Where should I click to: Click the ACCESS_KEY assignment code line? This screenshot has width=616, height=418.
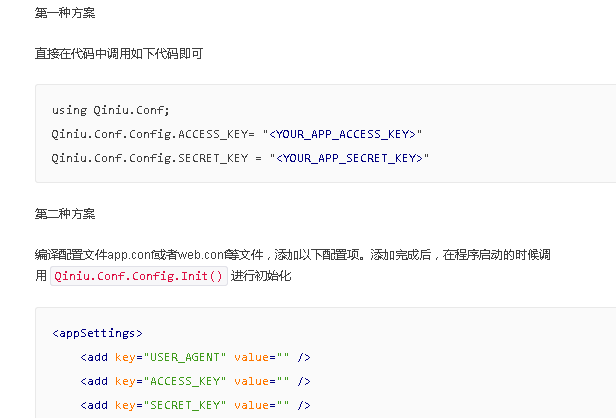click(237, 134)
